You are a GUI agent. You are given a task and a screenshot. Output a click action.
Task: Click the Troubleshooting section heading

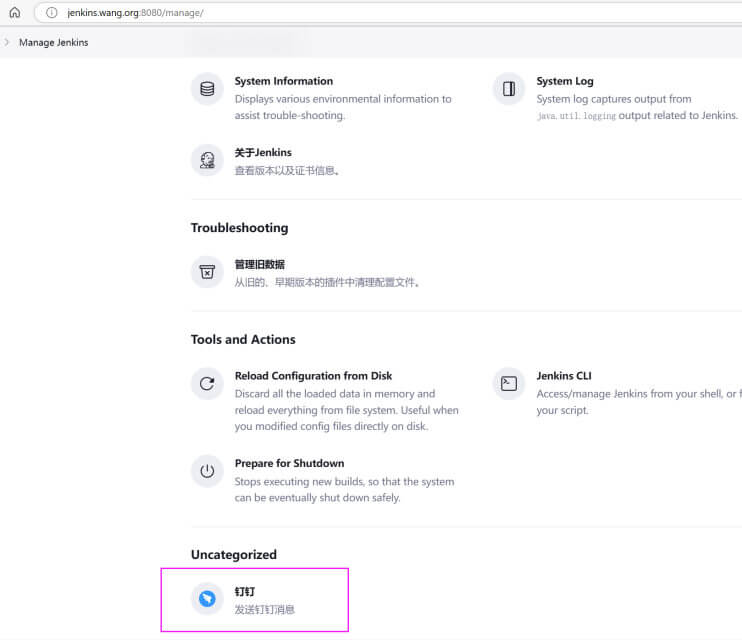239,228
